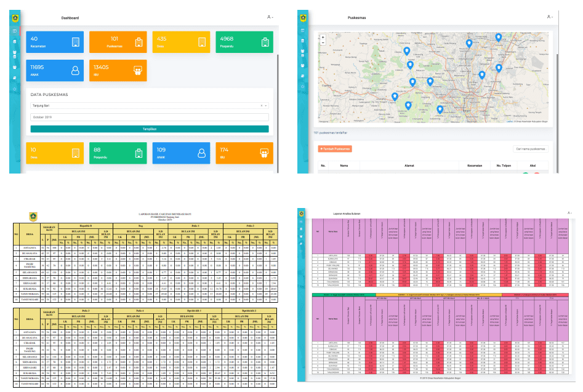Click the power icon in the Puskesmas panel sidebar
This screenshot has height=392, width=583.
click(303, 86)
